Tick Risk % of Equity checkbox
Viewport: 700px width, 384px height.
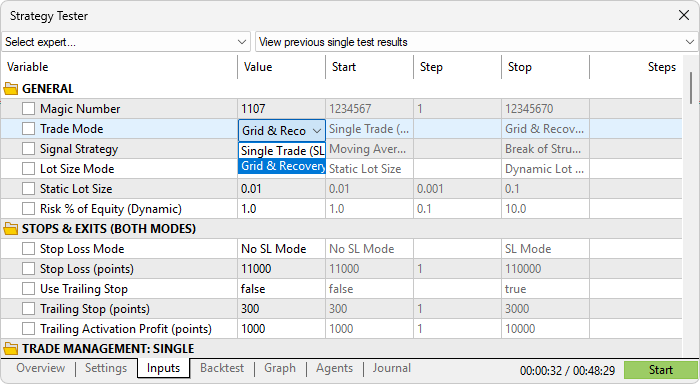28,209
